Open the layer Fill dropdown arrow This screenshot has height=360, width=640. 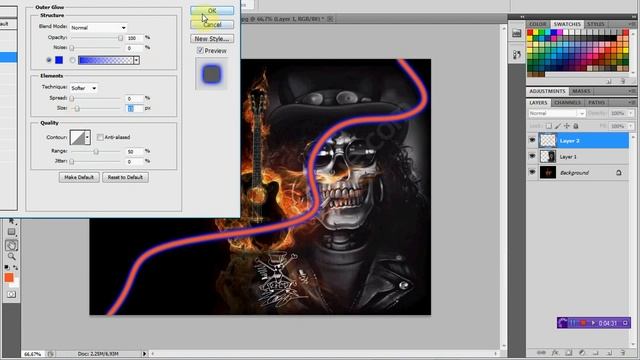[631, 126]
